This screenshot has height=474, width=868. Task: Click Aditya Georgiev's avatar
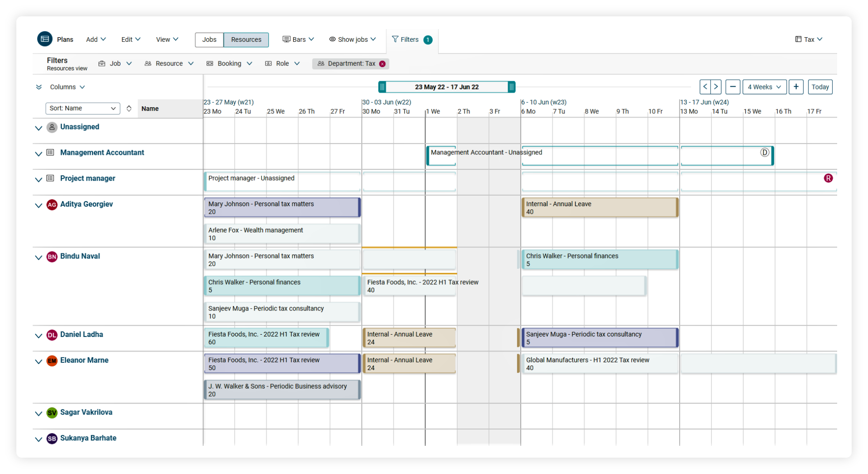coord(52,205)
